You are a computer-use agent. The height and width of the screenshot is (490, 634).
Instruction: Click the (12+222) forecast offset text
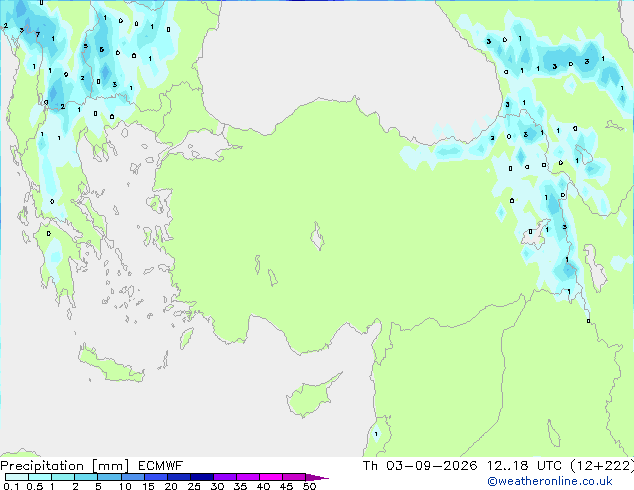coord(602,466)
